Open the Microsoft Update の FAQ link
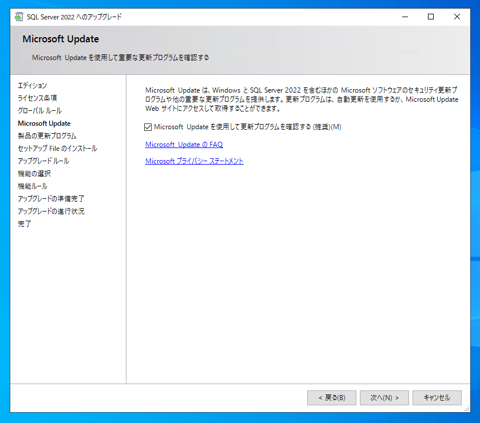Image resolution: width=480 pixels, height=423 pixels. [184, 144]
